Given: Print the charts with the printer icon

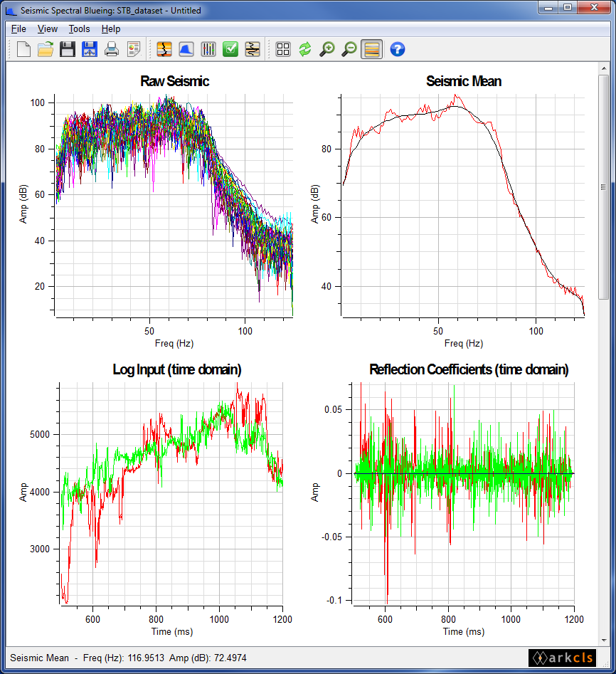Looking at the screenshot, I should (x=112, y=49).
